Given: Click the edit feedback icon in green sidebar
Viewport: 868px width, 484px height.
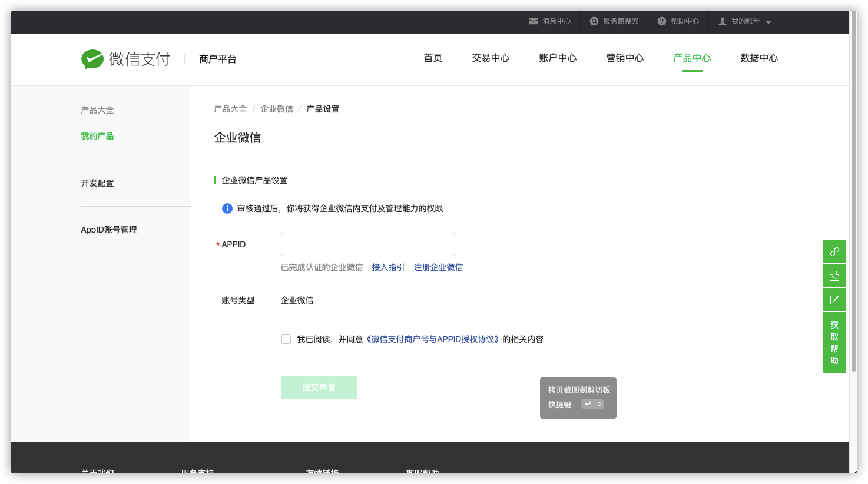Looking at the screenshot, I should click(x=834, y=300).
